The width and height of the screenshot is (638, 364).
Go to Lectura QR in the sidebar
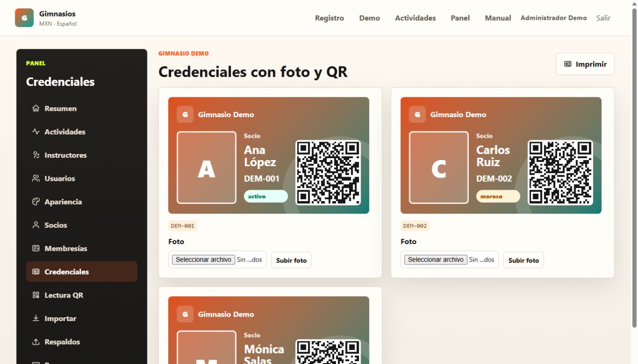[x=82, y=295]
